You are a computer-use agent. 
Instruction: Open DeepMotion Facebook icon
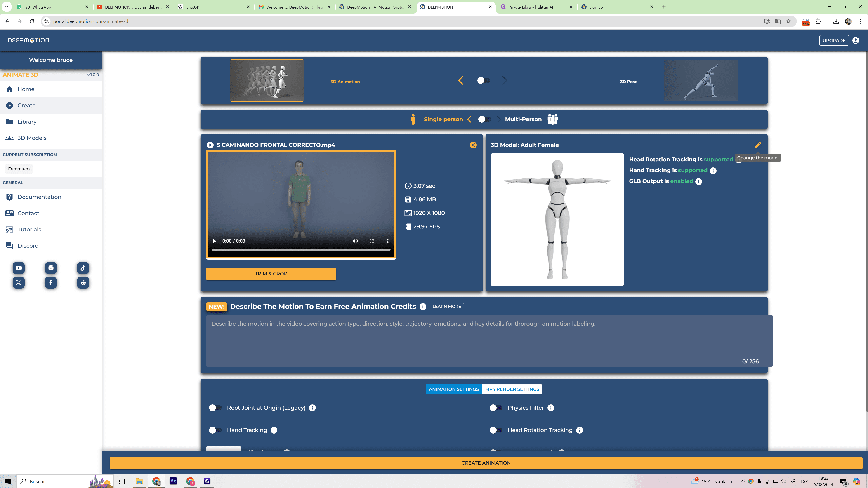(x=51, y=283)
